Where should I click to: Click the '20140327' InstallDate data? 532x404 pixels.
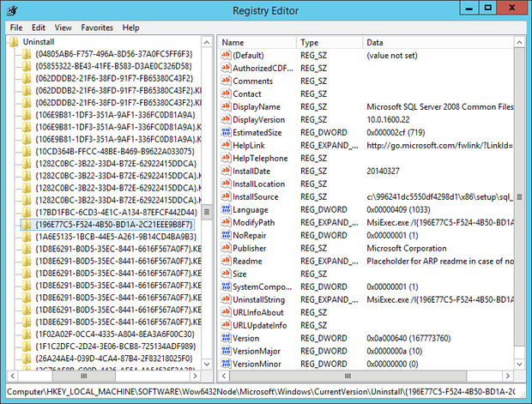point(383,171)
